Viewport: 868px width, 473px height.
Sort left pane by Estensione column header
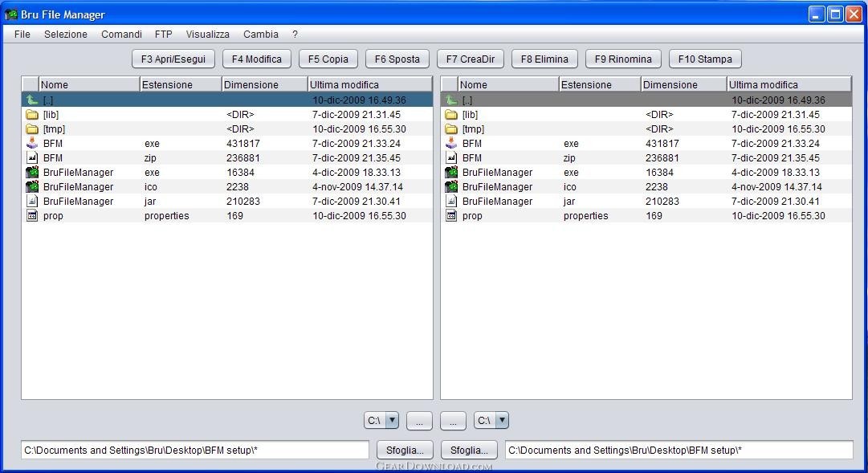[x=181, y=85]
